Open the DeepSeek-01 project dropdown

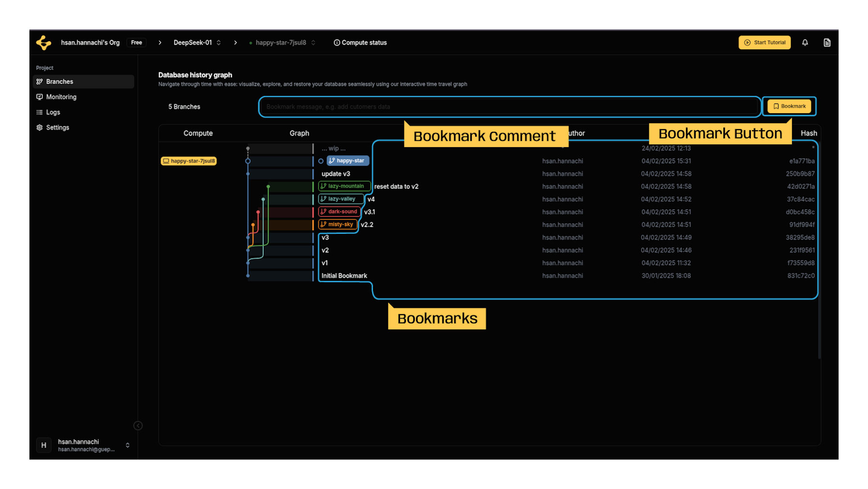click(197, 43)
